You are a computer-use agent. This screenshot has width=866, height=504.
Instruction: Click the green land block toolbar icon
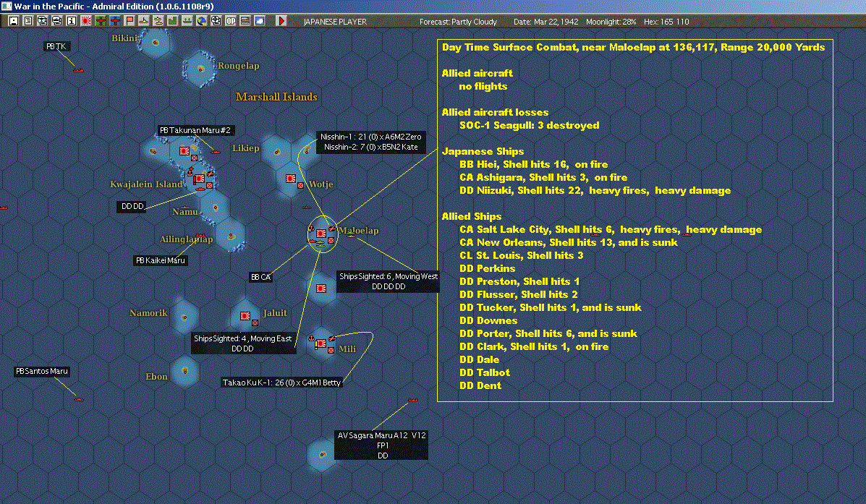coord(172,21)
